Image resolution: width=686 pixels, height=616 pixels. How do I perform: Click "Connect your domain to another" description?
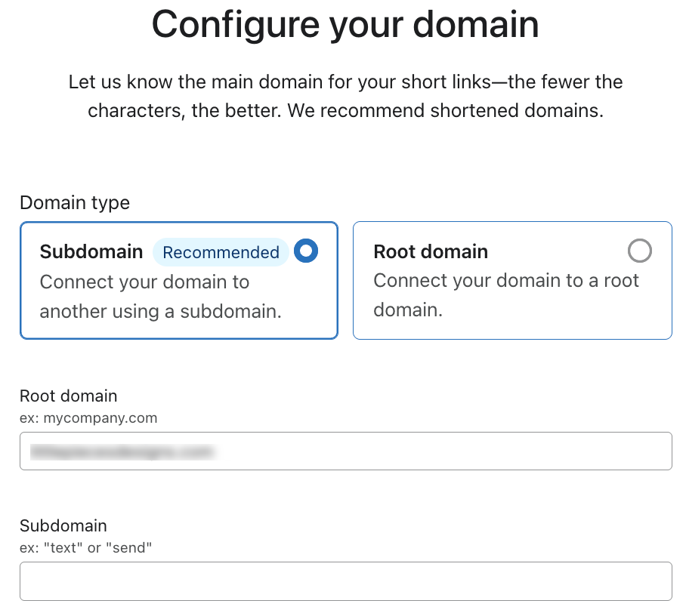point(144,282)
